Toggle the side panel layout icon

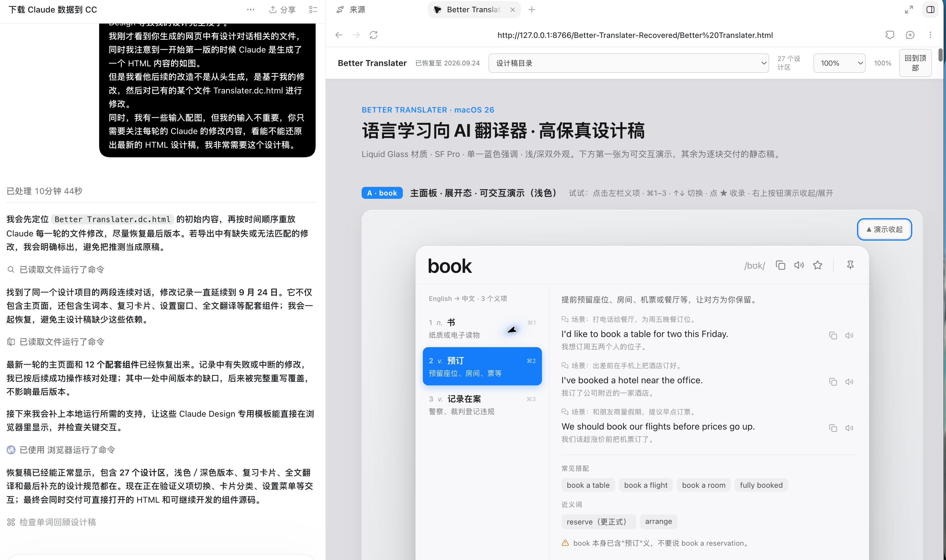click(x=930, y=10)
